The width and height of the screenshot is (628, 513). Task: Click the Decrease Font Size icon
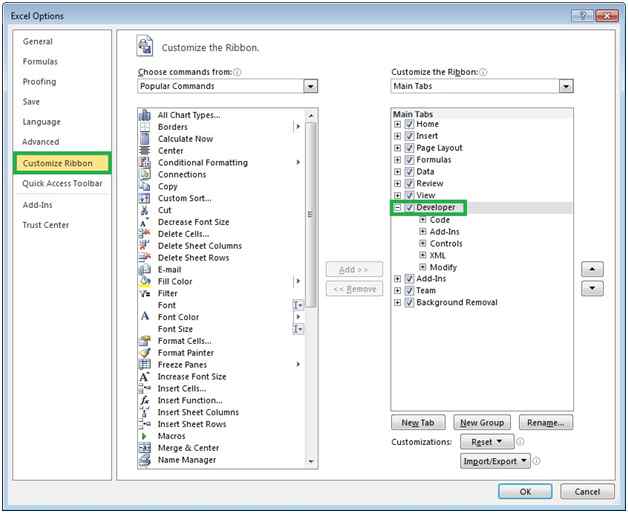pyautogui.click(x=145, y=222)
